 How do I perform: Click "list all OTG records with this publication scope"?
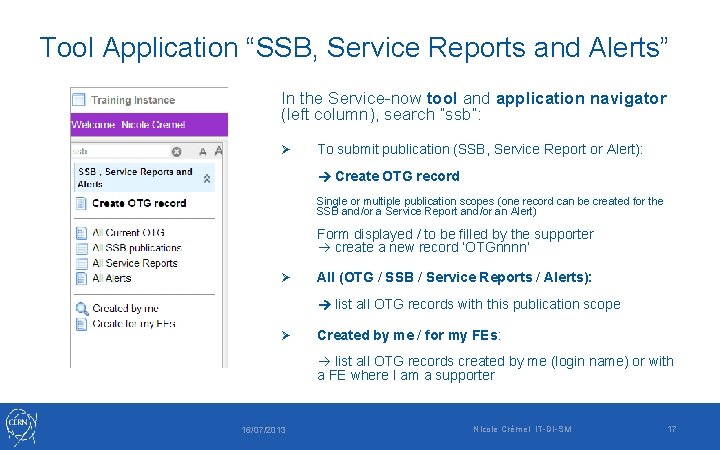coord(478,304)
